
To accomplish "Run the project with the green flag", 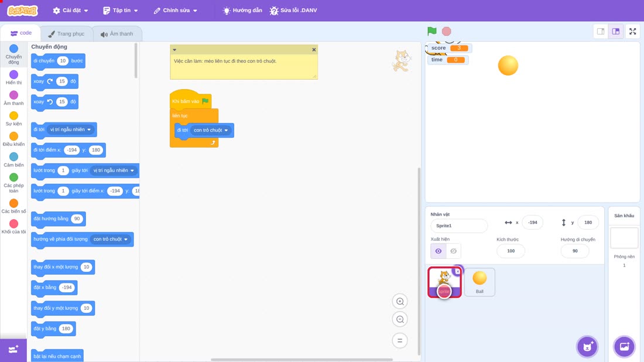I will click(x=431, y=31).
